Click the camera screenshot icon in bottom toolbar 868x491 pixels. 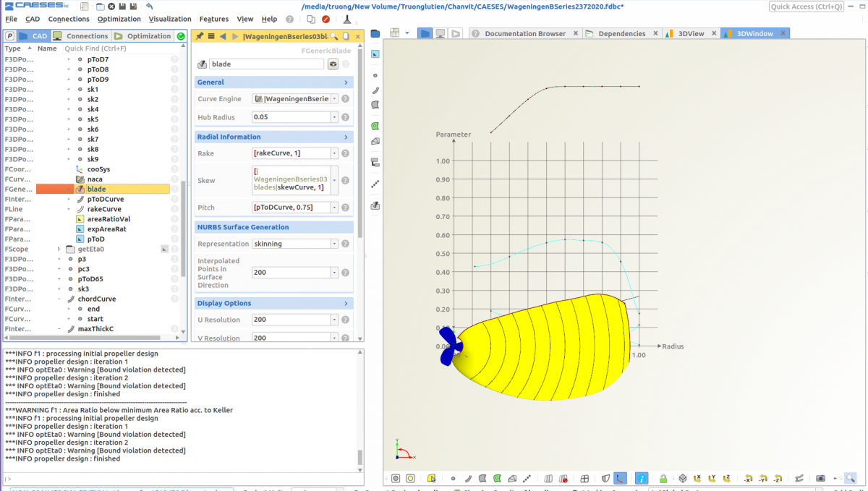click(x=820, y=478)
